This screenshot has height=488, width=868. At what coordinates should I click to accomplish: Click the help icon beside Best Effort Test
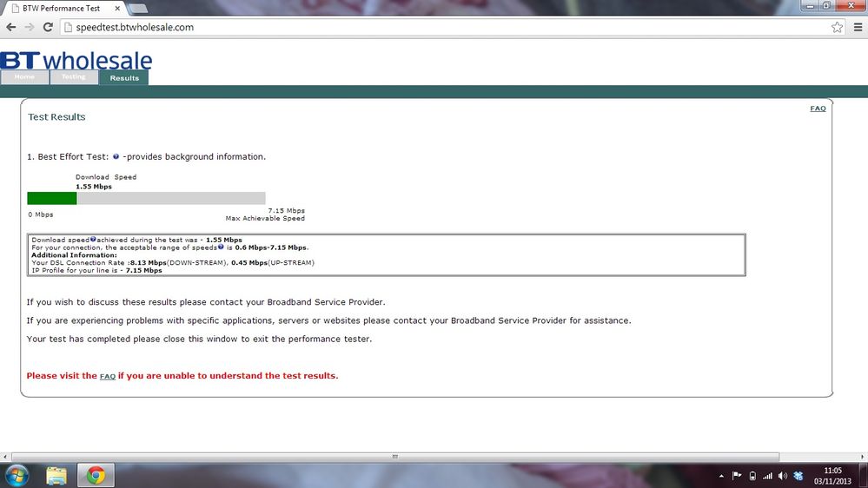pyautogui.click(x=116, y=156)
